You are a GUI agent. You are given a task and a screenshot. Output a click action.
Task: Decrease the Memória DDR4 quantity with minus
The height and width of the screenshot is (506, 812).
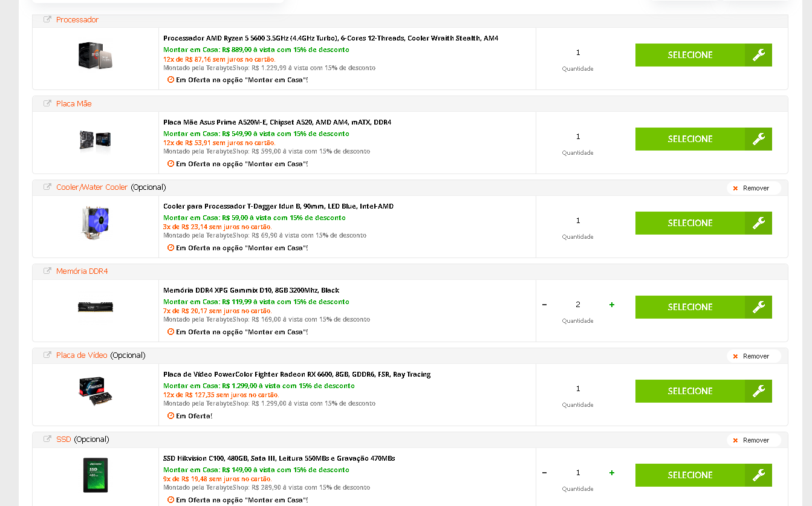[545, 305]
